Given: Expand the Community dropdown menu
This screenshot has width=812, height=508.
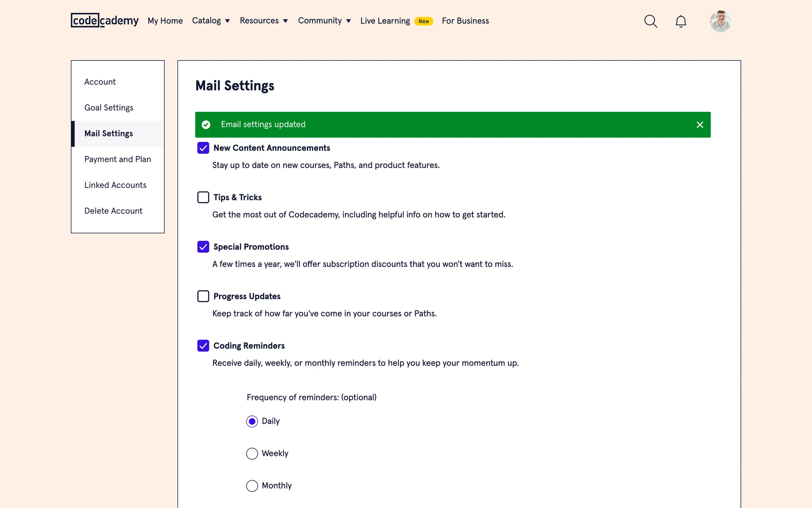Looking at the screenshot, I should coord(324,21).
